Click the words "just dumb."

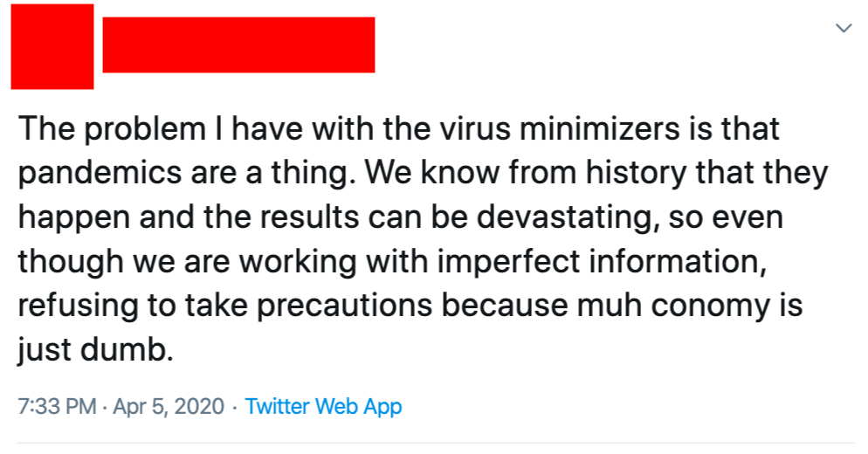coord(92,350)
